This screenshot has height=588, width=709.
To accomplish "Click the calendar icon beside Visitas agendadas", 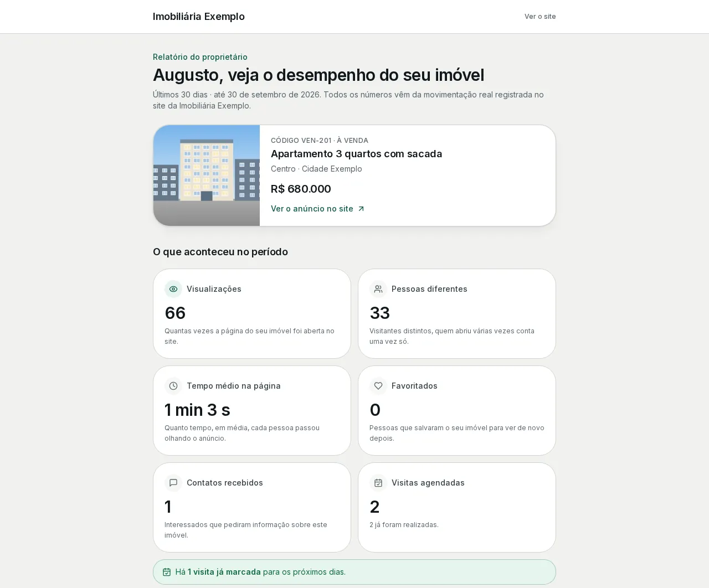I will pos(378,483).
